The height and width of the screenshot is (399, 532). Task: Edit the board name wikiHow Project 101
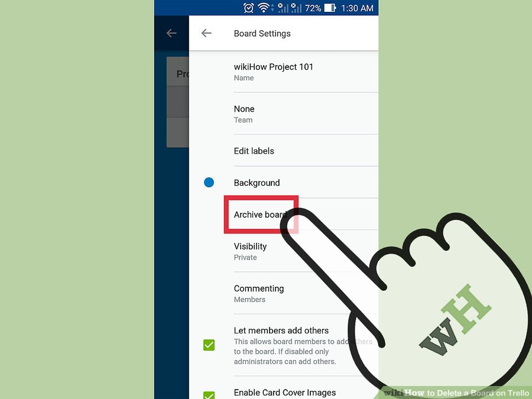click(284, 72)
